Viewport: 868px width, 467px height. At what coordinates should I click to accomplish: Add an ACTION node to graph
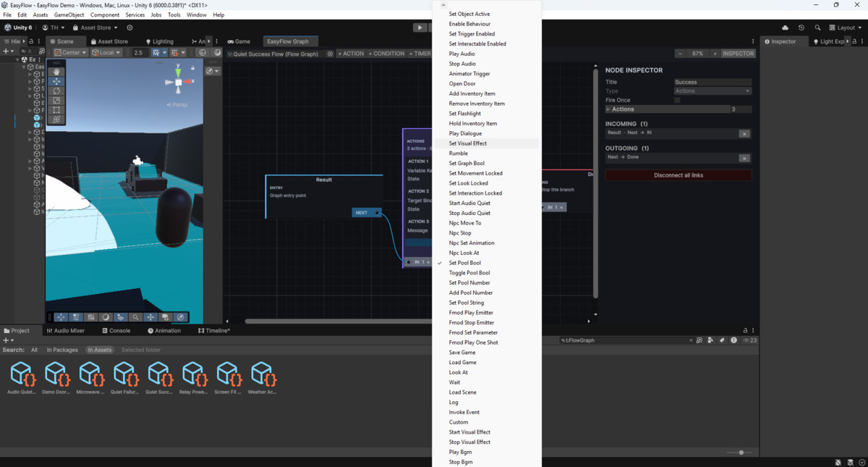click(x=351, y=54)
